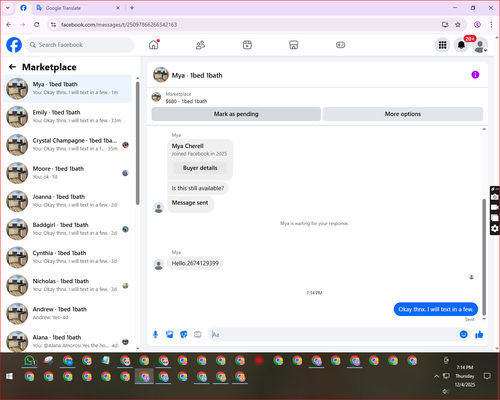
Task: Open the Facebook logo home link
Action: pyautogui.click(x=14, y=45)
